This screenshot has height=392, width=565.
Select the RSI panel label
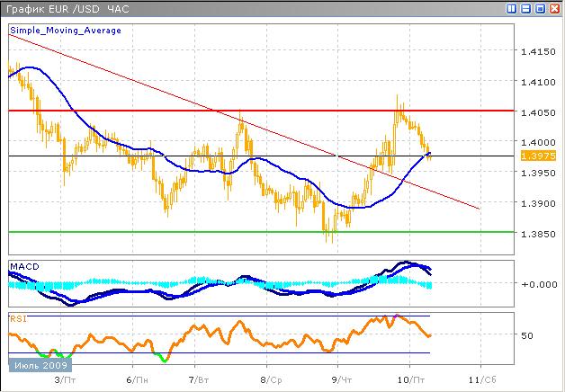pyautogui.click(x=18, y=319)
